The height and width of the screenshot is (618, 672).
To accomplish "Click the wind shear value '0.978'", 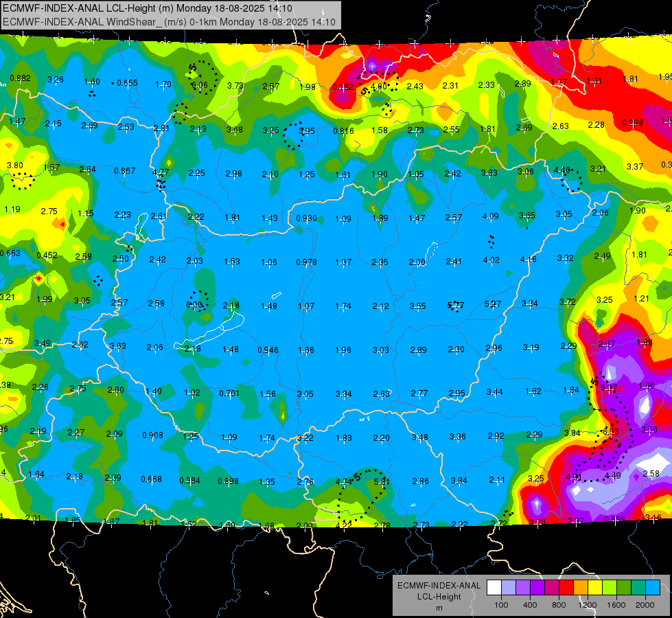I will [306, 262].
